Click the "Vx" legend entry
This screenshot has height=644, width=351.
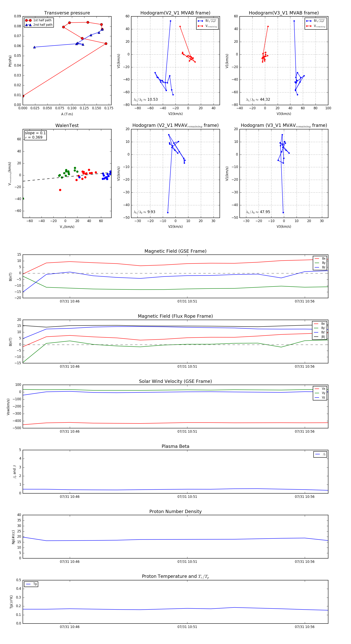(x=320, y=389)
